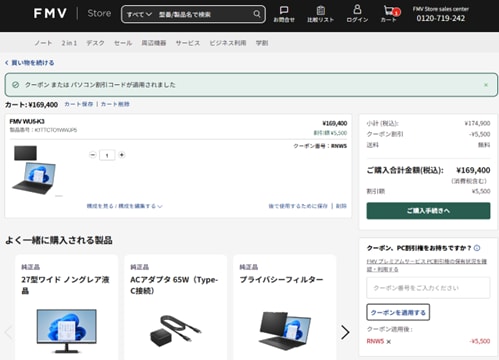This screenshot has width=499, height=360.
Task: Click the quantity input box
Action: (x=107, y=155)
